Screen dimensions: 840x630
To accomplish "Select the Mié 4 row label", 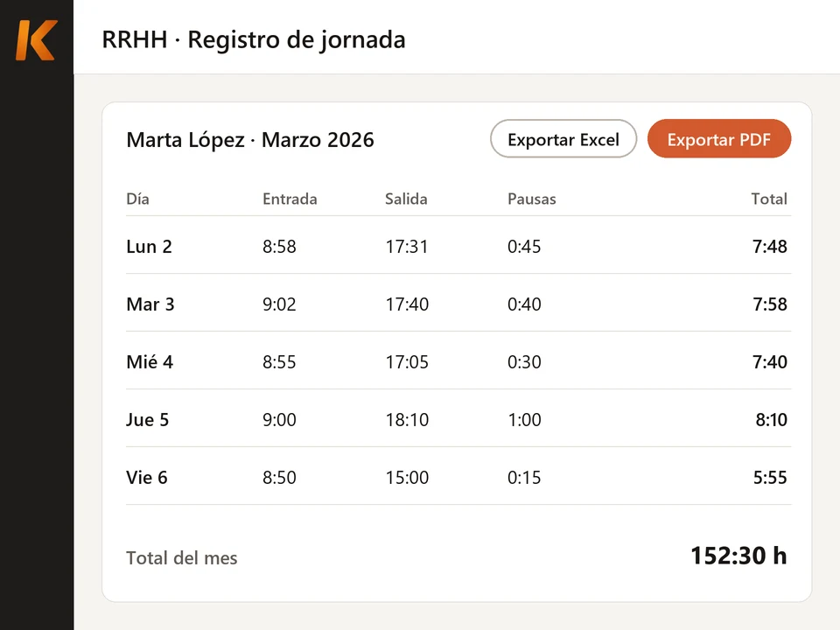I will 150,362.
